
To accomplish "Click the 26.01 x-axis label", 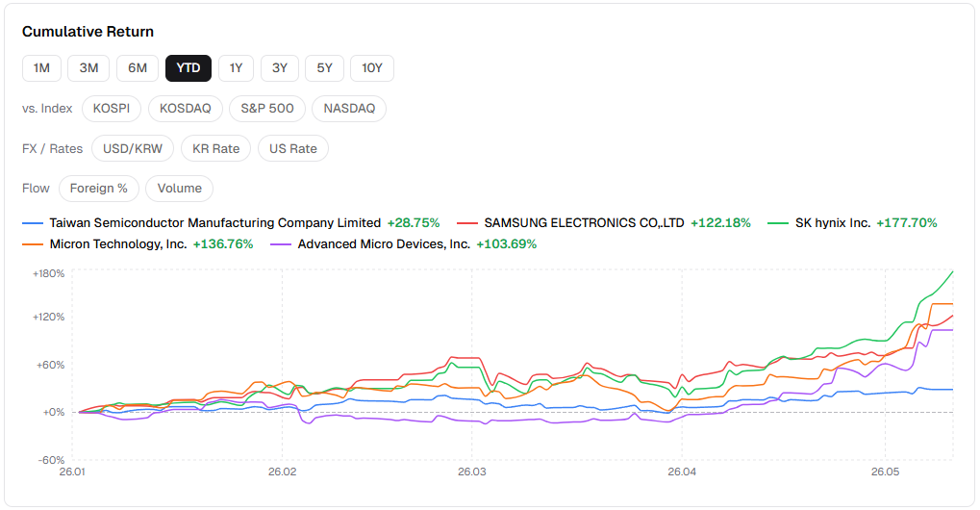I will point(72,472).
